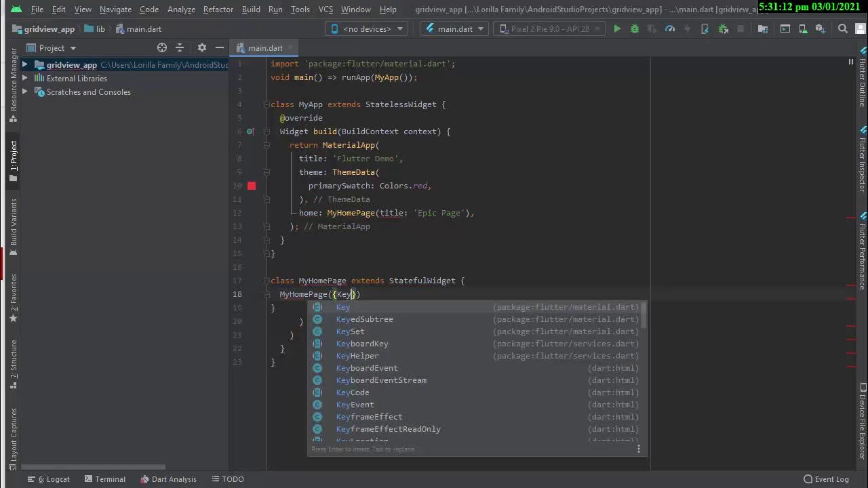The image size is (868, 488).
Task: Open the Build menu
Action: point(251,9)
